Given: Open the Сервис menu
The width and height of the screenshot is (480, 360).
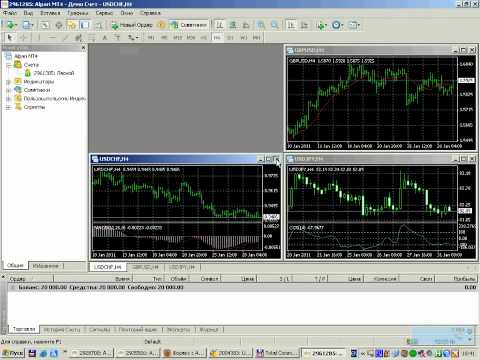Looking at the screenshot, I should pyautogui.click(x=104, y=13).
